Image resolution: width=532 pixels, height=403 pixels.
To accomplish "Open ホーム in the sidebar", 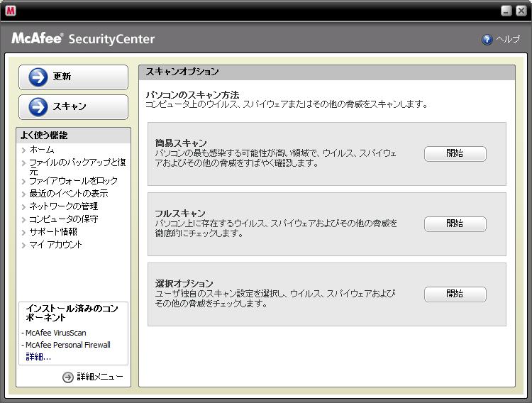I will [41, 150].
